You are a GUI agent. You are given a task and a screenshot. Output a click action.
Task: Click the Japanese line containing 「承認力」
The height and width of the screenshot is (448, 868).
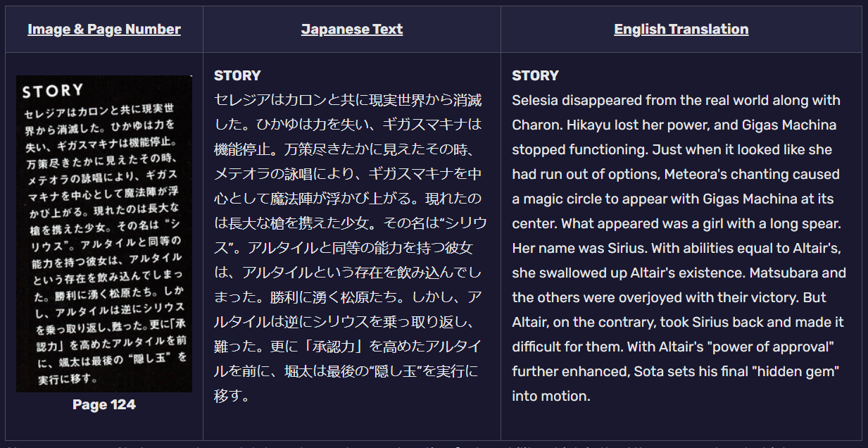click(x=348, y=347)
